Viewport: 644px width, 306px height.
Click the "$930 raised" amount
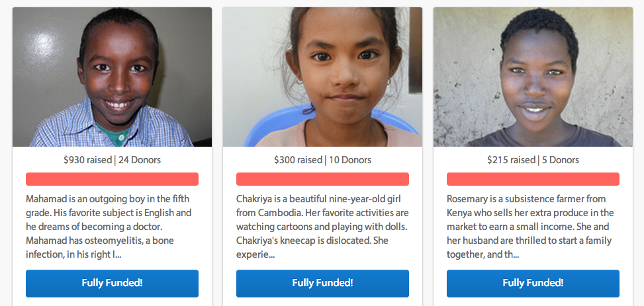click(87, 160)
